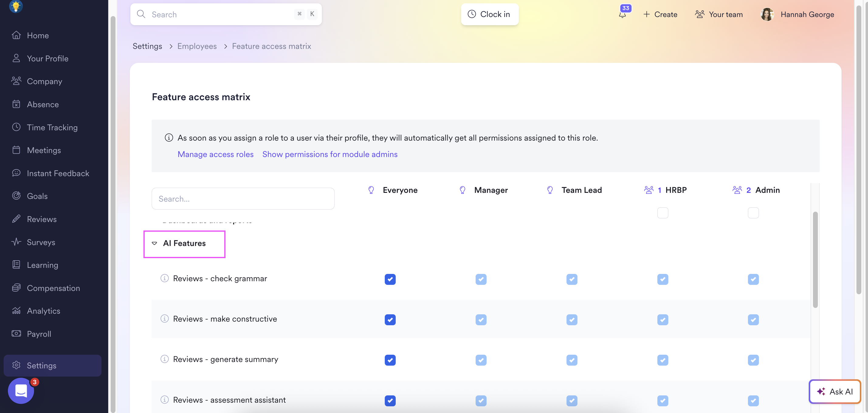
Task: Click the HRBP members icon
Action: click(x=648, y=190)
